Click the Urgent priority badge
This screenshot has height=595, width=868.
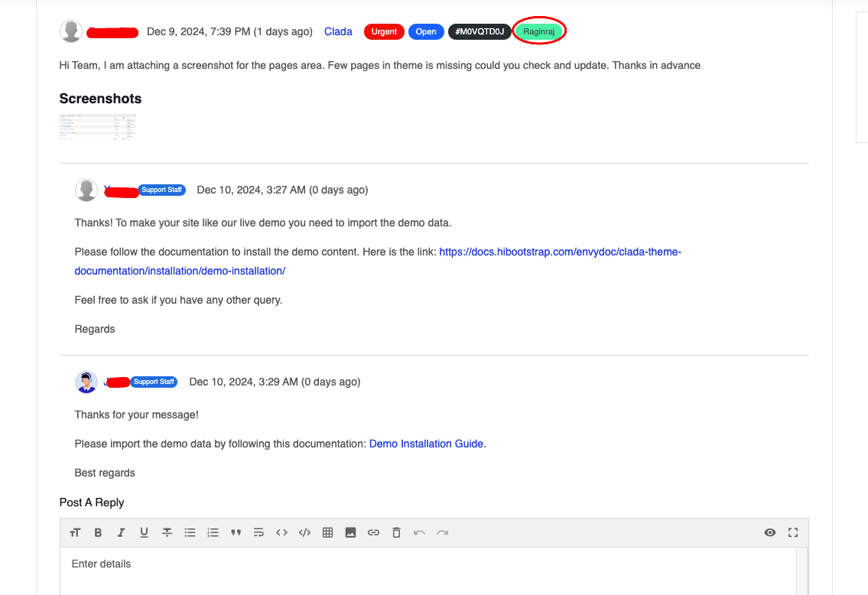(384, 31)
